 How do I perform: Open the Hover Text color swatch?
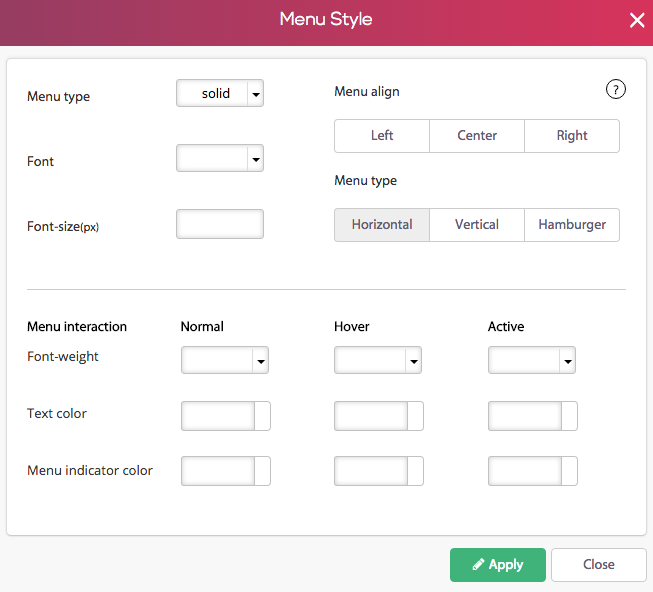(415, 416)
